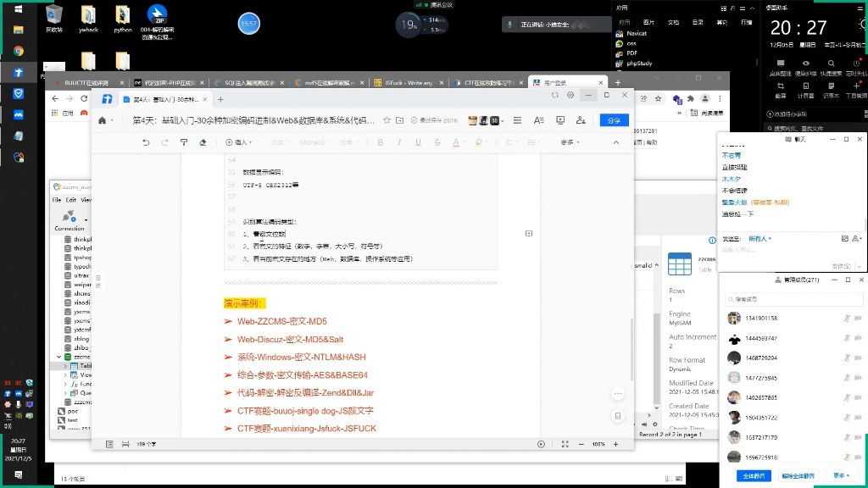Open the document outline menu icon

pyautogui.click(x=517, y=120)
